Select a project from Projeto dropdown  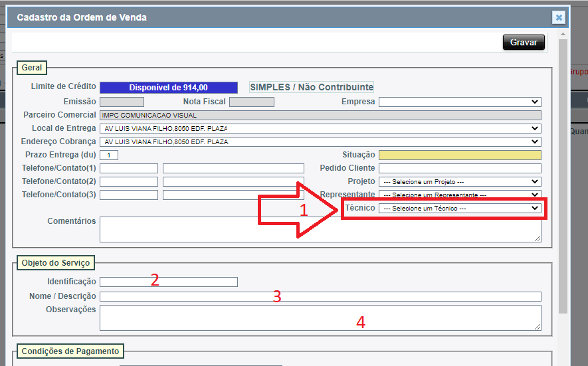coord(459,181)
